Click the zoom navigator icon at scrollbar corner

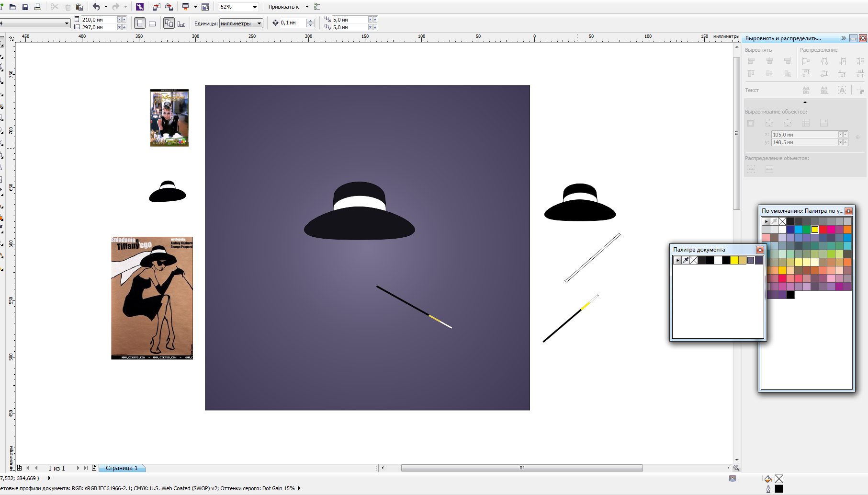coord(736,468)
